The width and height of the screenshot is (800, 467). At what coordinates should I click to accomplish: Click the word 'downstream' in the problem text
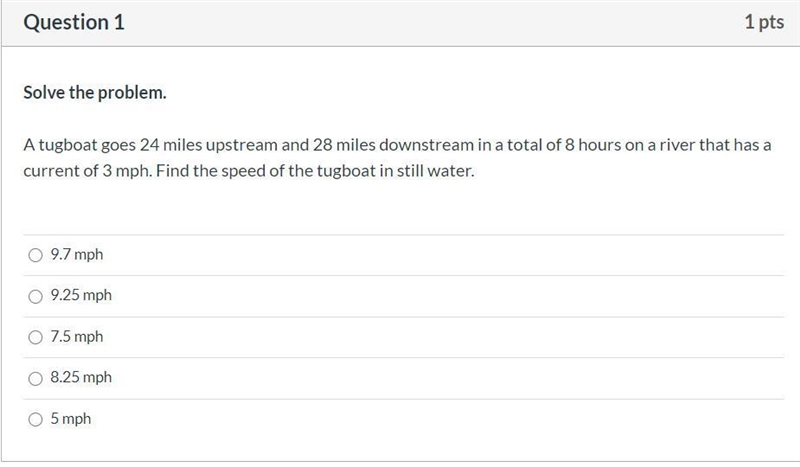pyautogui.click(x=426, y=145)
